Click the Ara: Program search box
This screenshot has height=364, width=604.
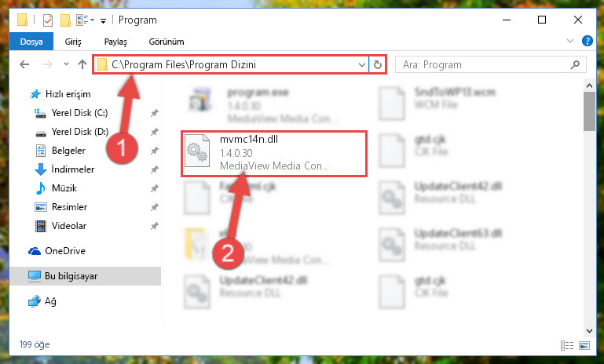coord(485,64)
